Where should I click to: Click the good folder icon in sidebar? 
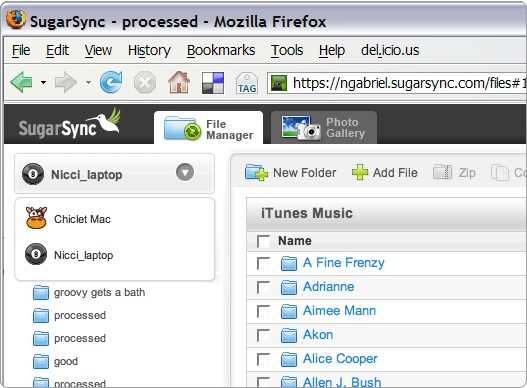(x=41, y=362)
